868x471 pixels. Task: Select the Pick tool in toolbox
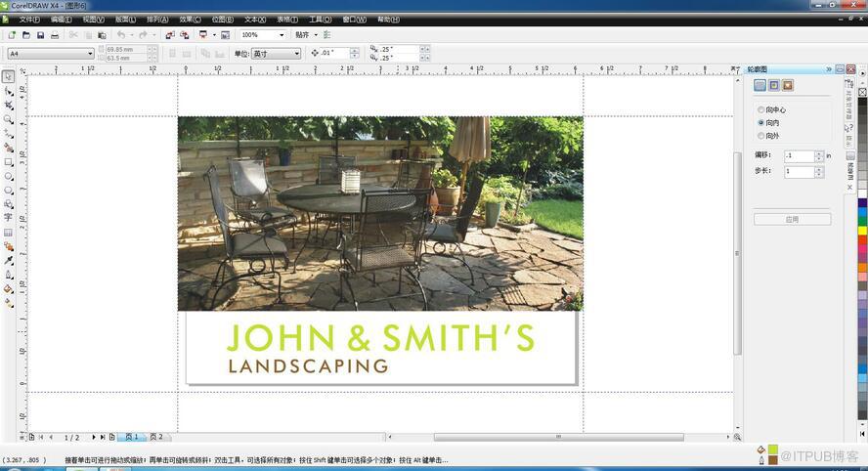pyautogui.click(x=8, y=76)
